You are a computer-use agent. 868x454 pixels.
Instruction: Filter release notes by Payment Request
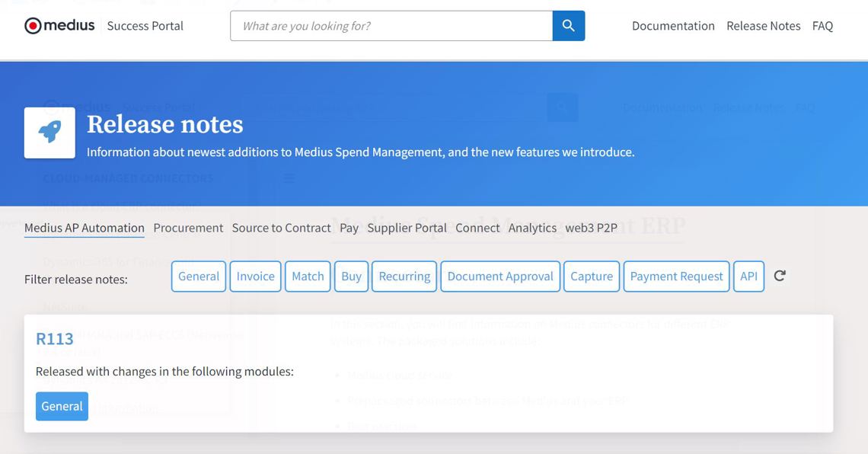click(x=676, y=277)
